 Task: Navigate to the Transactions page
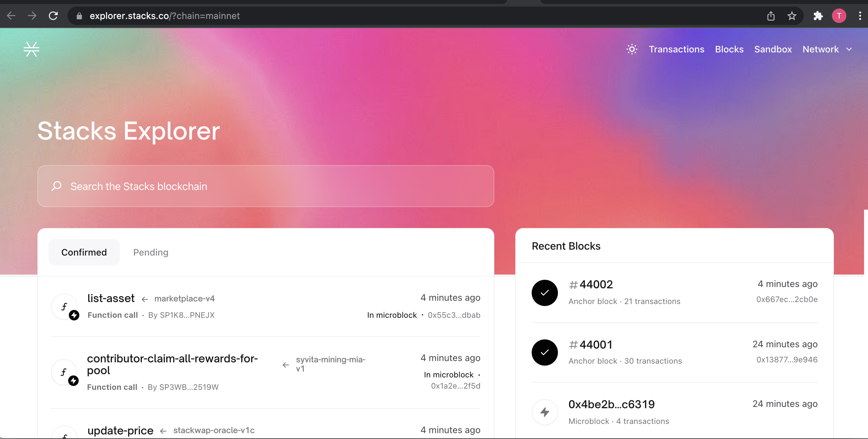pos(677,49)
